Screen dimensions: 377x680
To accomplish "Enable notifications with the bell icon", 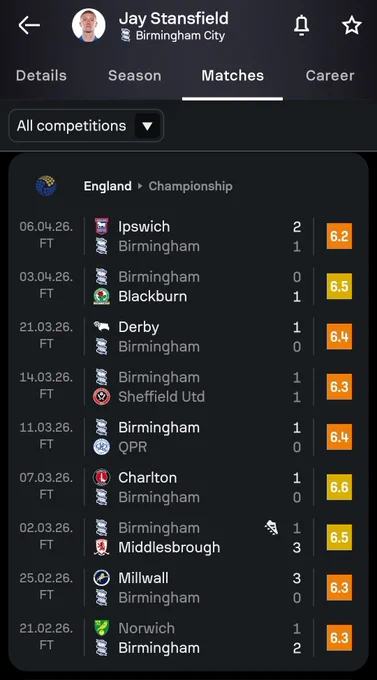I will (302, 26).
